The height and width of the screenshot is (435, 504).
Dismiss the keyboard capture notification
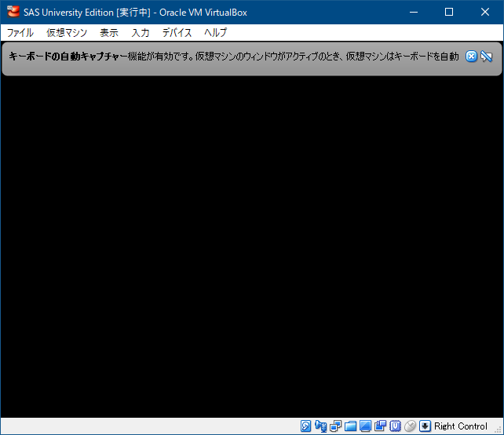point(471,57)
